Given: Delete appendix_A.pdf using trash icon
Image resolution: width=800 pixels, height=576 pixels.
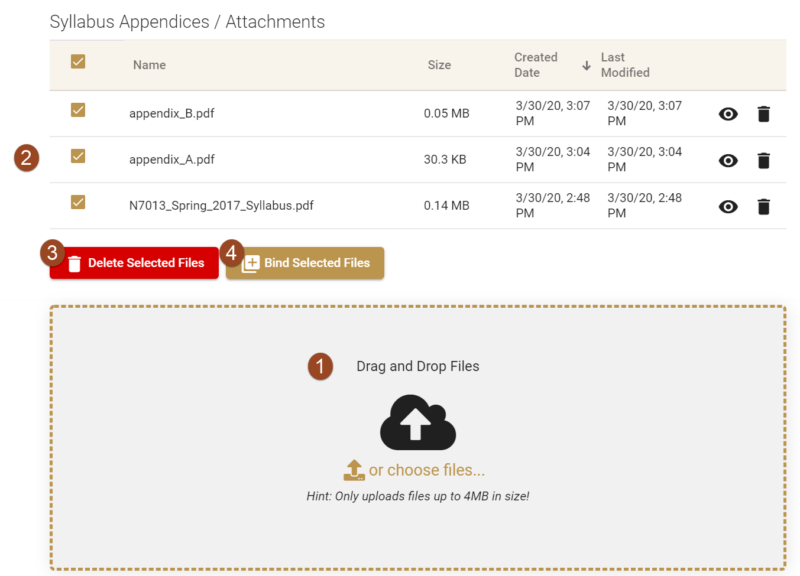Looking at the screenshot, I should pos(764,160).
